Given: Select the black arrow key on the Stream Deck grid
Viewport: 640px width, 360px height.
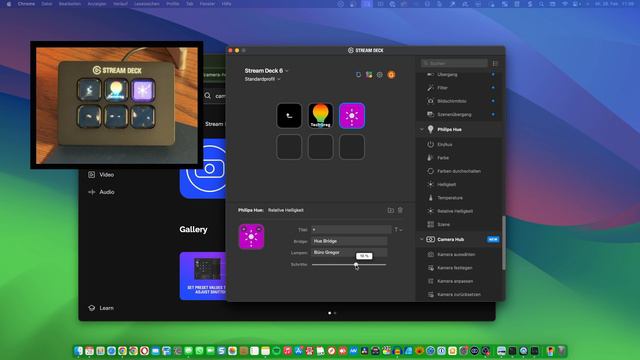Looking at the screenshot, I should click(x=289, y=116).
